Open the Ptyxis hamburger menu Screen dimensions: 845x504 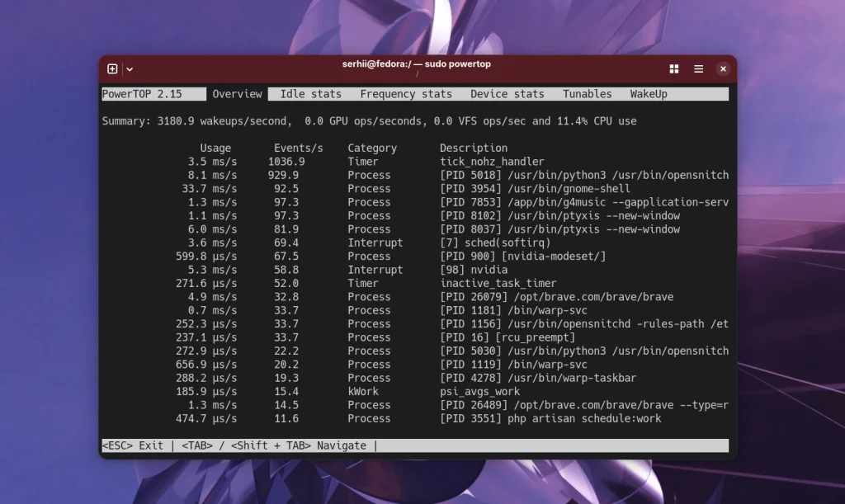click(697, 69)
